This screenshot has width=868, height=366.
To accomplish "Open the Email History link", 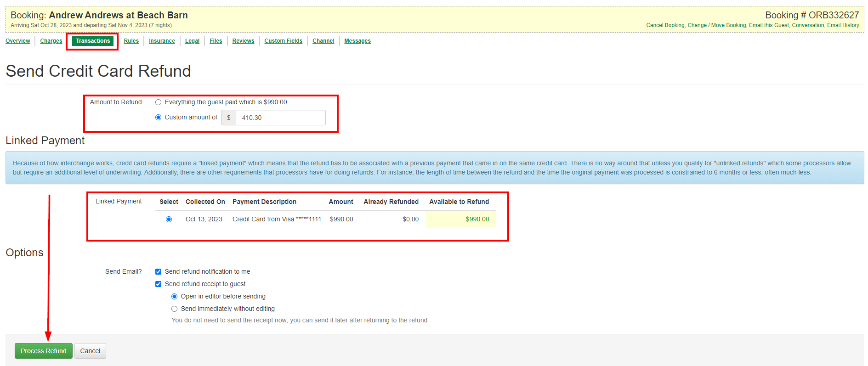I will click(x=843, y=25).
